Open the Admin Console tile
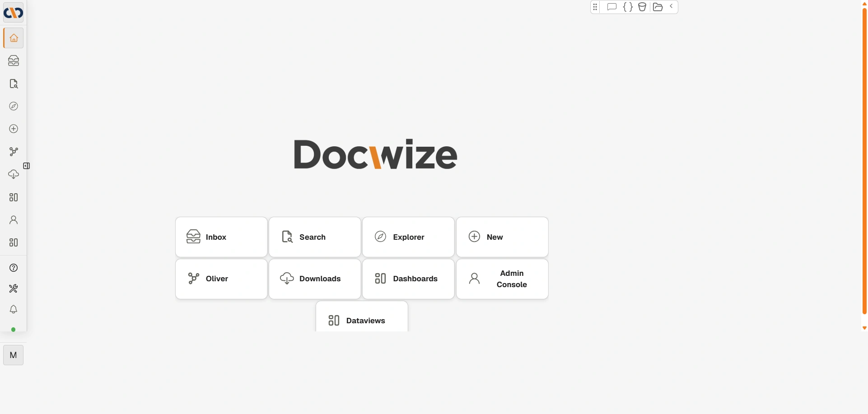 pyautogui.click(x=502, y=279)
